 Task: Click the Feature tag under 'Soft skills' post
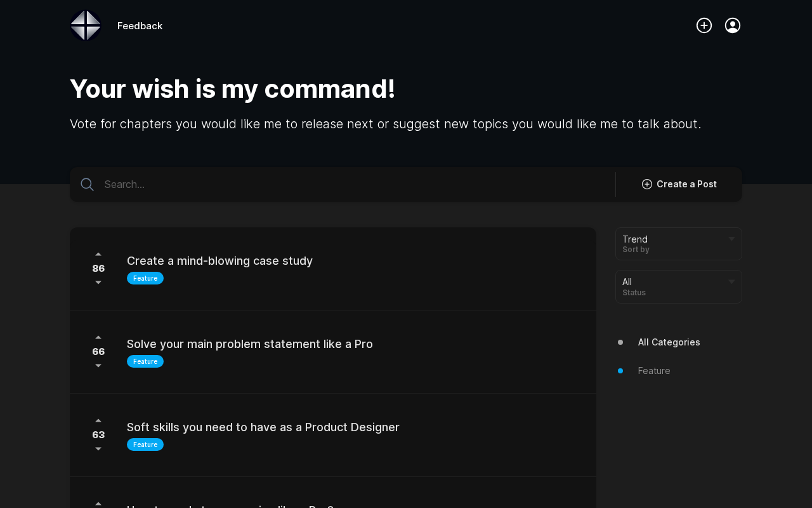tap(145, 444)
